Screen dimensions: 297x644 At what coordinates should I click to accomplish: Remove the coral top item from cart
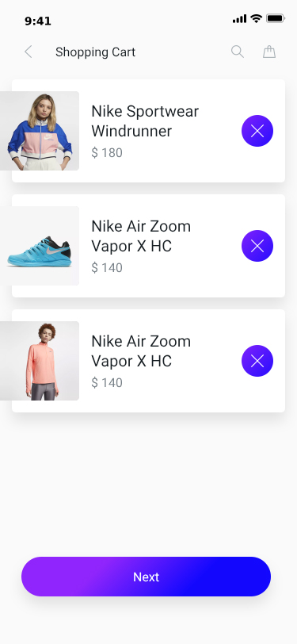(257, 361)
